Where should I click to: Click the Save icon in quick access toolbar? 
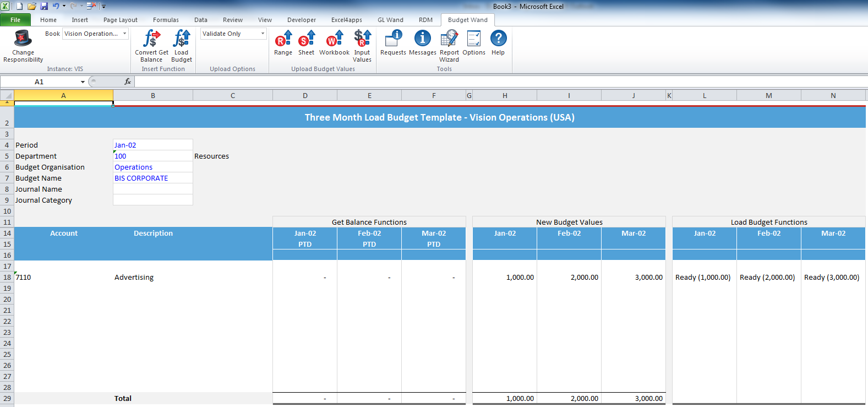coord(44,6)
